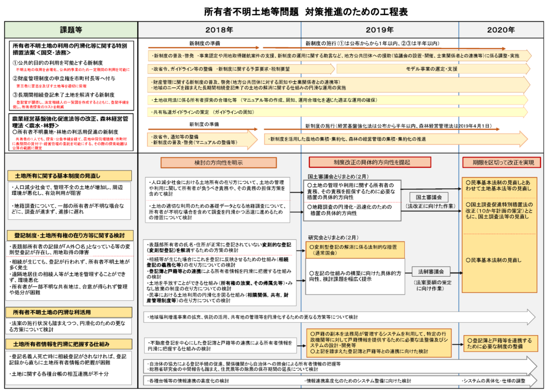The image size is (549, 392).
Task: Select the 課題等 column header
Action: coord(71,30)
